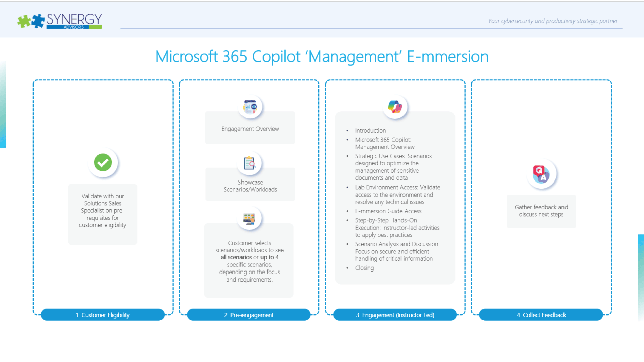Click the 'Gather feedback and discuss next steps' card
This screenshot has height=362, width=644.
pyautogui.click(x=541, y=211)
